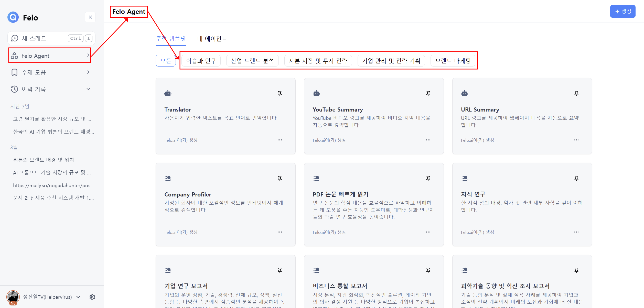Collapse the 이력 기록 history chevron
The height and width of the screenshot is (308, 644).
(88, 89)
